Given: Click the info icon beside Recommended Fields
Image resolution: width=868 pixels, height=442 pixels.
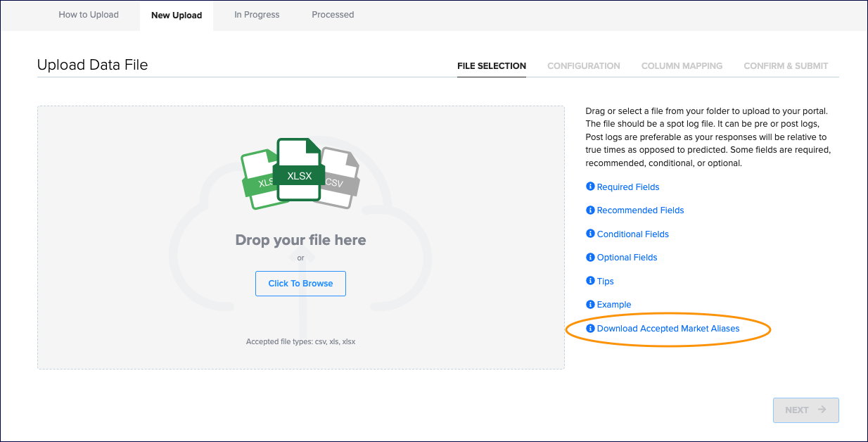Looking at the screenshot, I should point(590,210).
